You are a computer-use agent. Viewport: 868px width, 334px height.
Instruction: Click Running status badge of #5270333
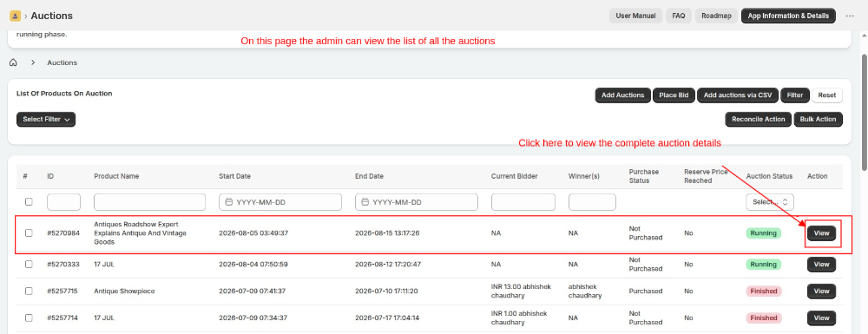pyautogui.click(x=763, y=265)
